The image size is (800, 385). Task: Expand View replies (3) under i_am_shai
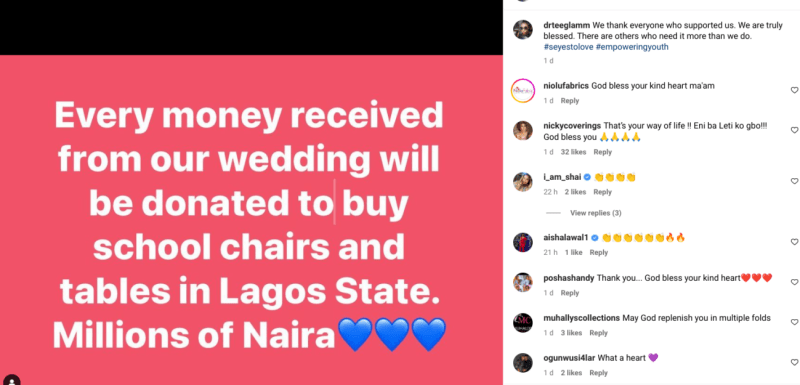[x=595, y=213]
